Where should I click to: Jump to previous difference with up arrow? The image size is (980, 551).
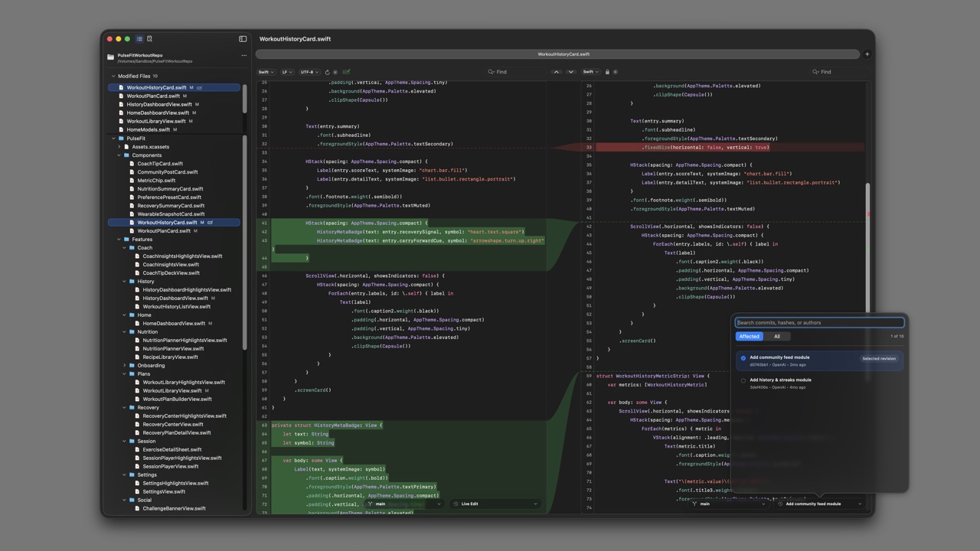pyautogui.click(x=557, y=72)
